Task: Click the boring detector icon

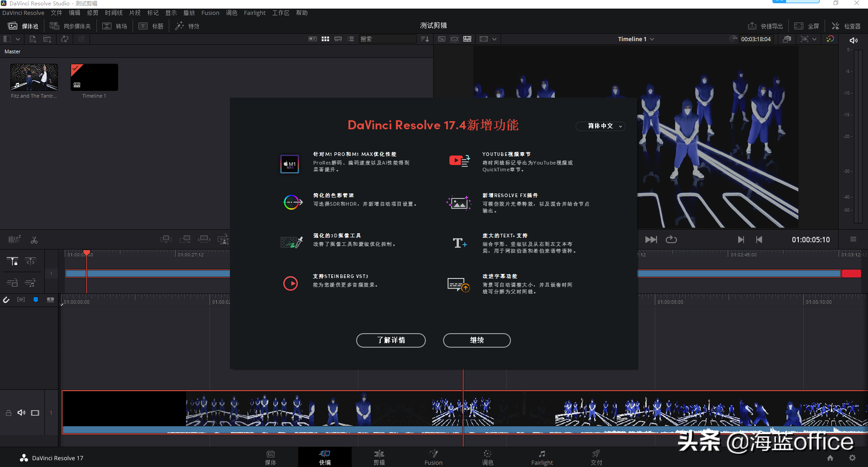Action: tap(14, 239)
